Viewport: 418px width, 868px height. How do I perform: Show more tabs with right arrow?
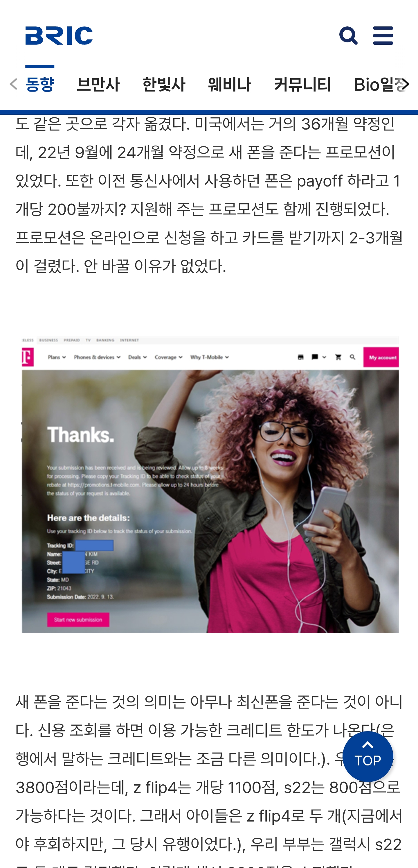pos(405,84)
